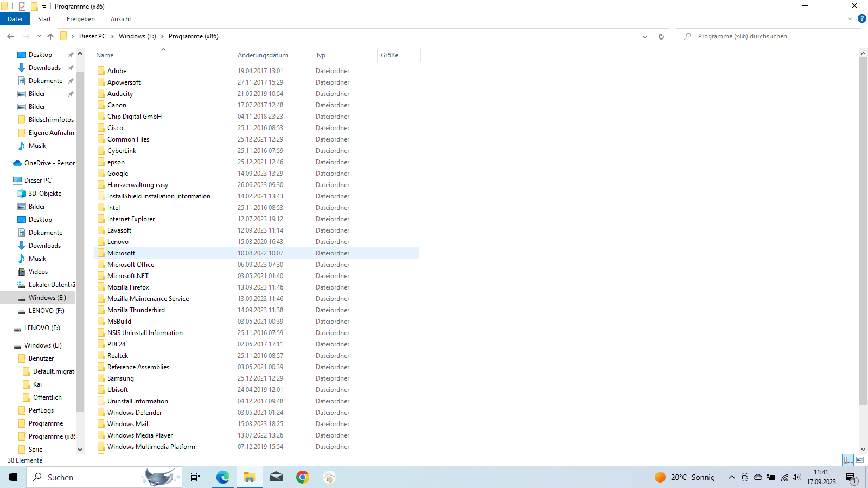The height and width of the screenshot is (488, 868).
Task: Open address bar history dropdown
Action: 644,36
